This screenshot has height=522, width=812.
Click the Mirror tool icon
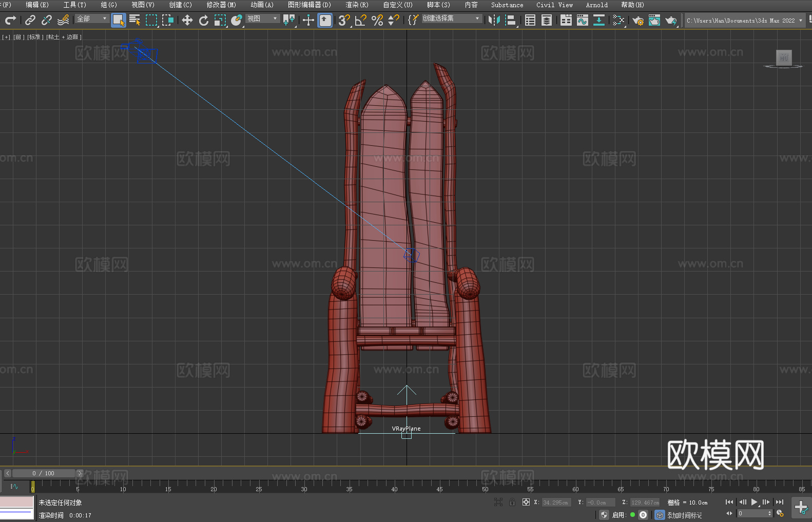point(494,20)
